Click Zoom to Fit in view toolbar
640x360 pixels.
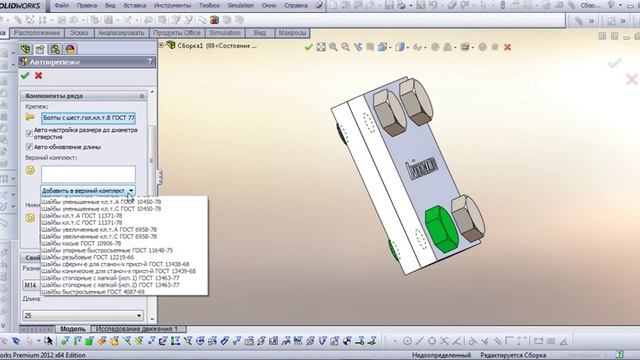(x=321, y=47)
